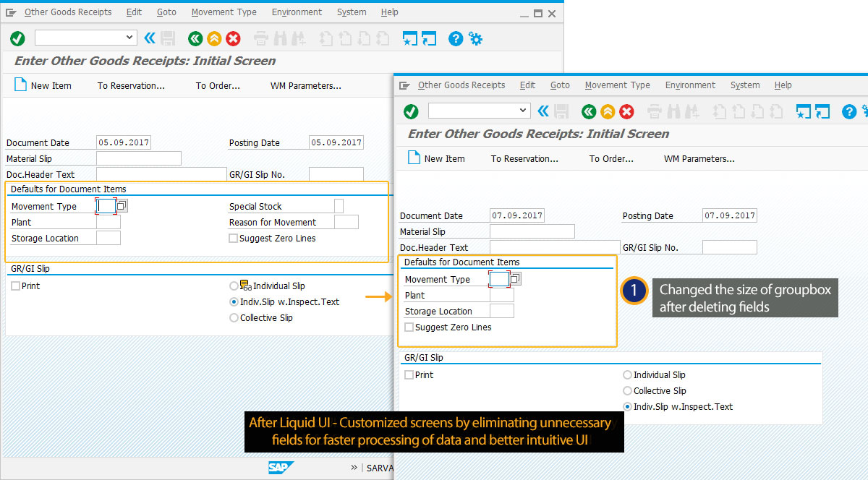The image size is (868, 480).
Task: Click Find binoculars icon in back window
Action: pos(280,38)
